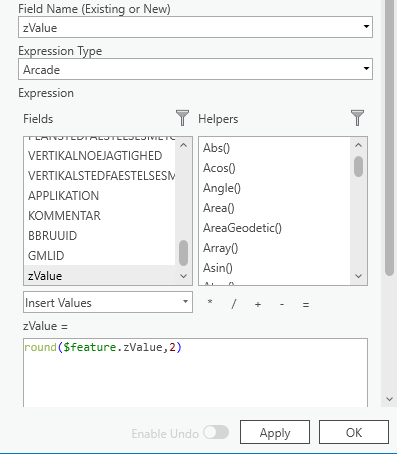Choose Asin() helper function

click(x=275, y=268)
